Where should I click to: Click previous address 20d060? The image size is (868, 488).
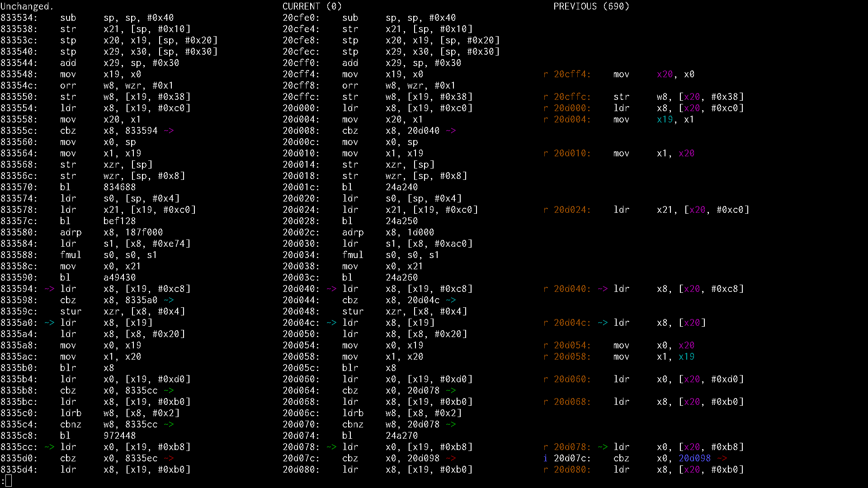pos(572,379)
